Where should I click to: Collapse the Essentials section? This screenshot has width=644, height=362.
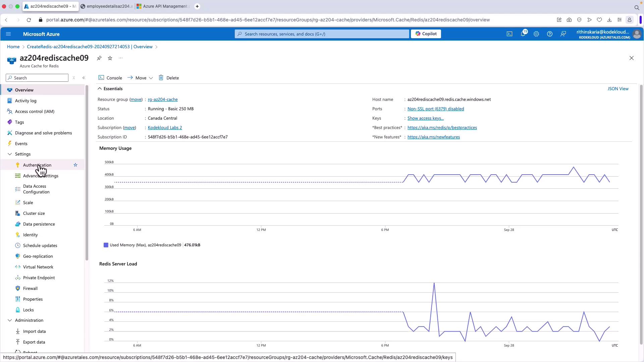(x=100, y=89)
